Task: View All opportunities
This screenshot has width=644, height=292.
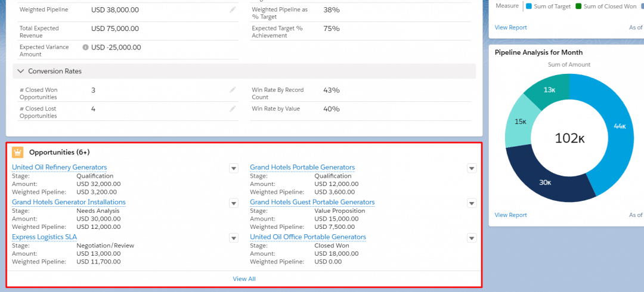Action: pyautogui.click(x=244, y=279)
